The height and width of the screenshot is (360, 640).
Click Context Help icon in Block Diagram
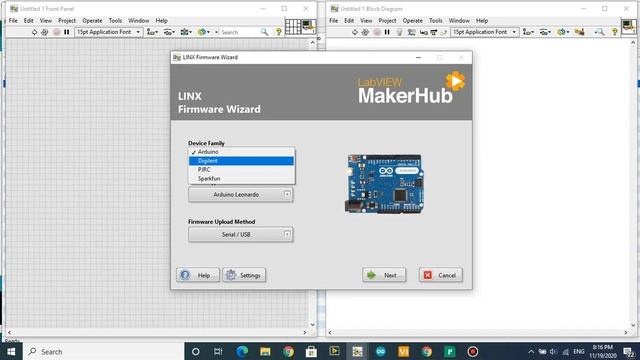point(615,32)
